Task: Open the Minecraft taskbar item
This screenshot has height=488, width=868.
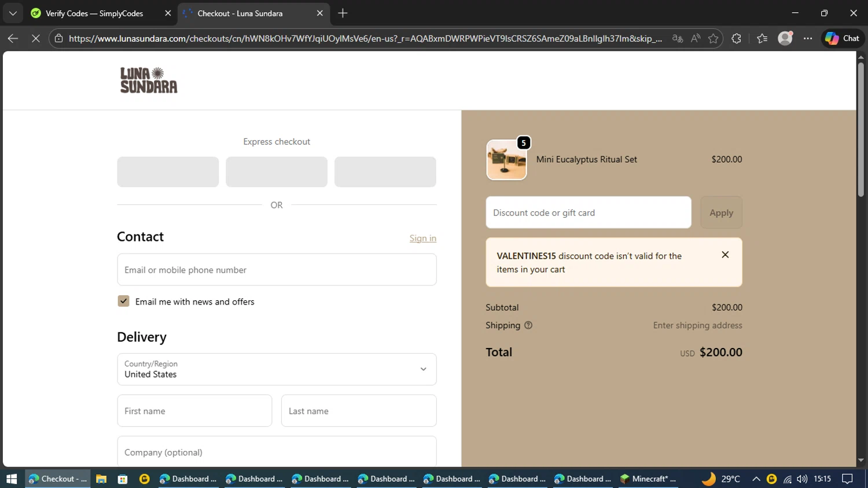Action: coord(648,479)
